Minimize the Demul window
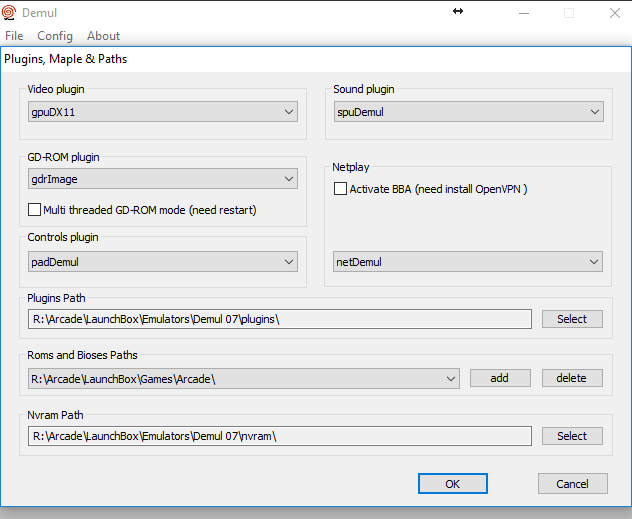The width and height of the screenshot is (632, 519). point(524,13)
